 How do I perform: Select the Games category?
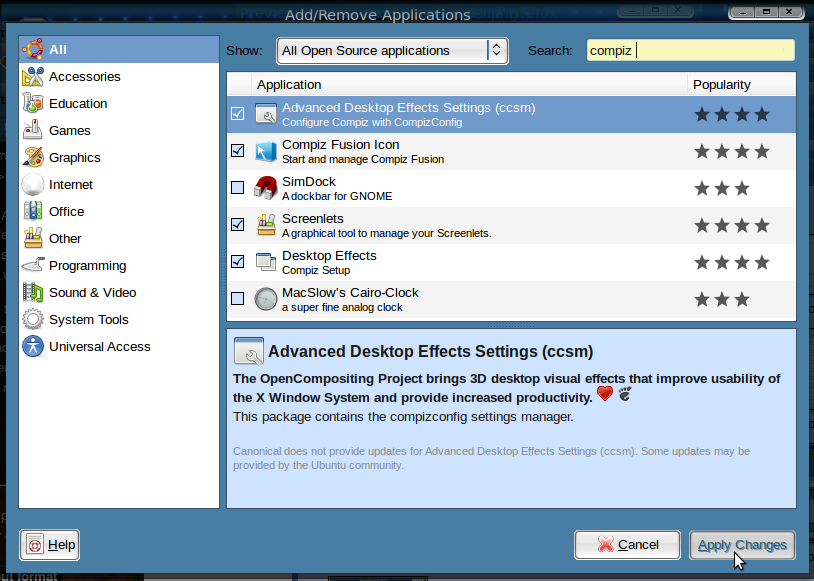(x=119, y=130)
